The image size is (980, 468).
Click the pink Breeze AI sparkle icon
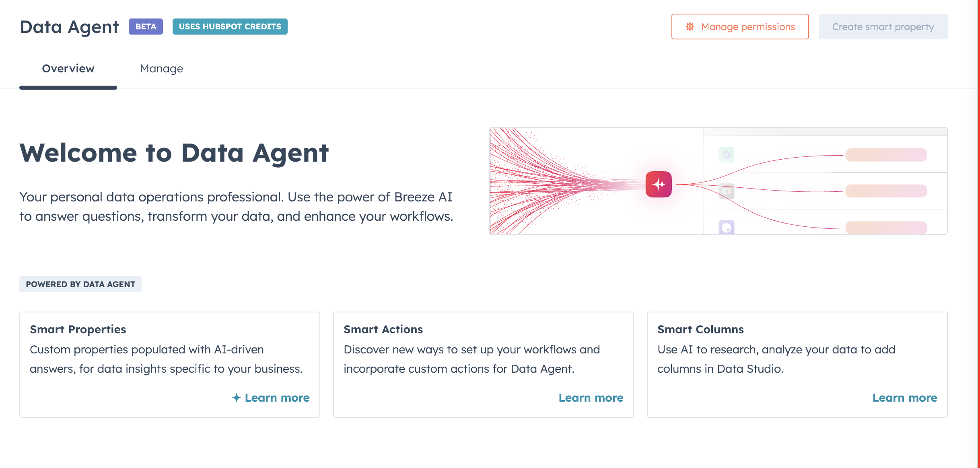point(659,184)
